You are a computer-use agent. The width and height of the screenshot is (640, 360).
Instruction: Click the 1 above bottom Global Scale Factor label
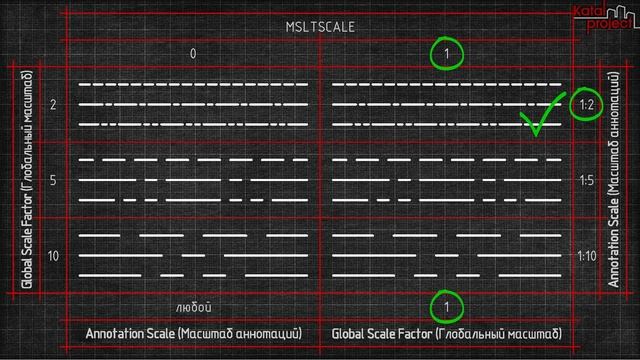pyautogui.click(x=447, y=307)
